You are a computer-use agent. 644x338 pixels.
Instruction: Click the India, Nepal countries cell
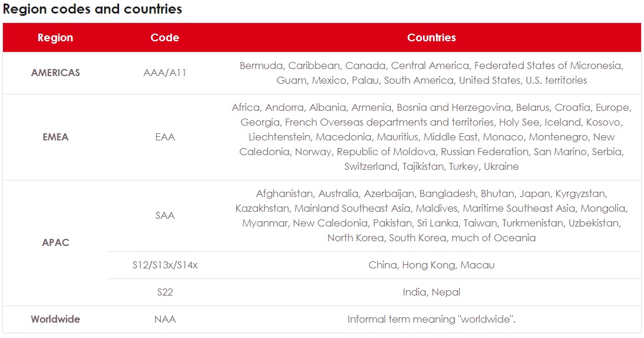tap(431, 293)
